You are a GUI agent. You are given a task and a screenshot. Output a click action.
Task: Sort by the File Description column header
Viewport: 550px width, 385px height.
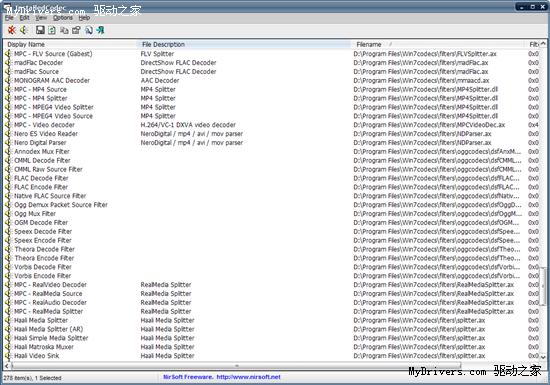tap(244, 44)
